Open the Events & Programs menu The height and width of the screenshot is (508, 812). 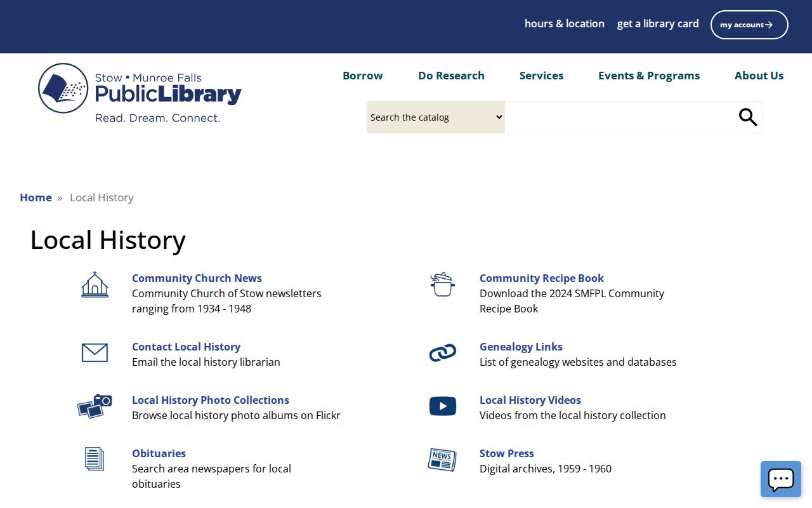pyautogui.click(x=649, y=76)
